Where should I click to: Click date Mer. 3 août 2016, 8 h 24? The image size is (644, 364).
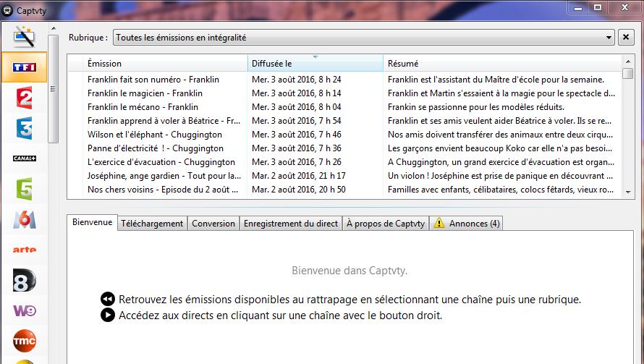pos(297,80)
